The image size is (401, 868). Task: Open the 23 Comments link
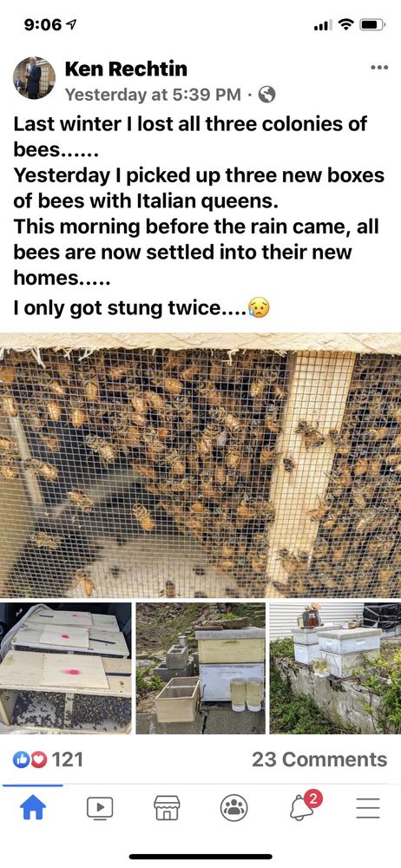tap(319, 759)
